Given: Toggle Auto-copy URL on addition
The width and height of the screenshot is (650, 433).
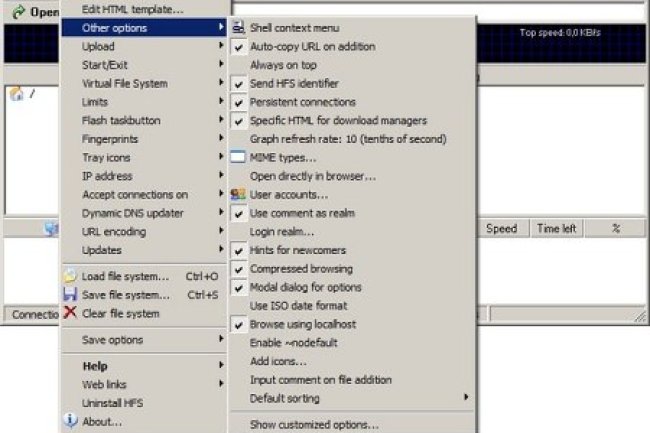Looking at the screenshot, I should click(x=353, y=46).
